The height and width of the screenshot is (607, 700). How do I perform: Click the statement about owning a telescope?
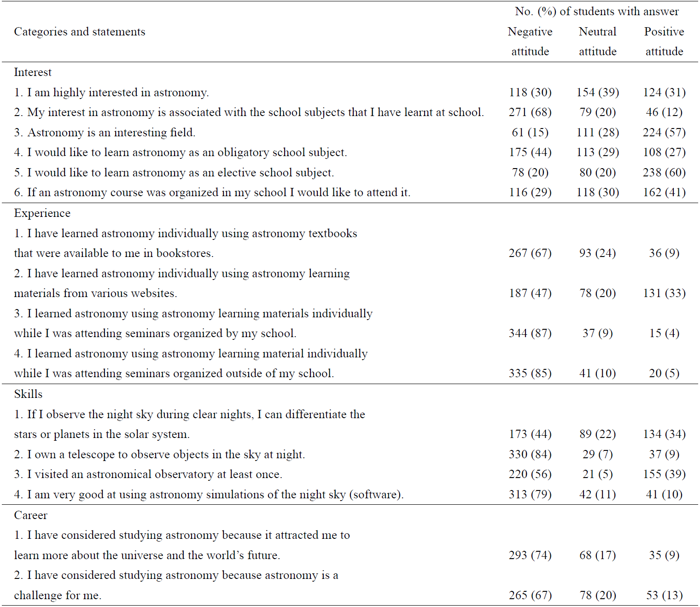coord(160,455)
